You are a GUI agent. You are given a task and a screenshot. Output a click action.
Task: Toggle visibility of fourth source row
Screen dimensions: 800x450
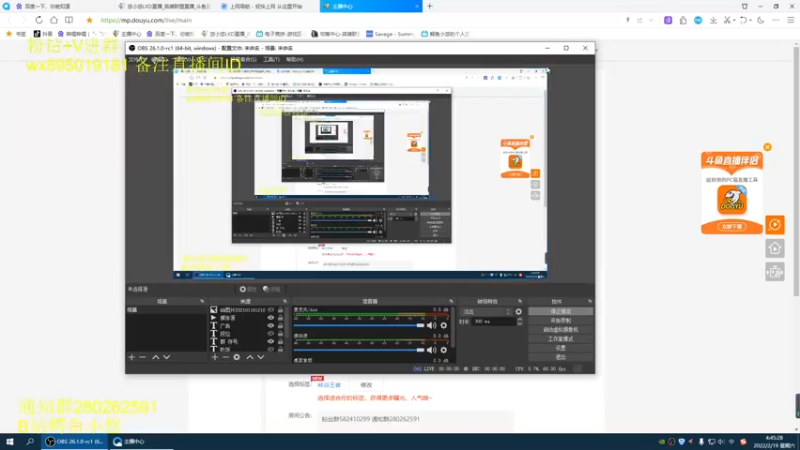point(271,333)
